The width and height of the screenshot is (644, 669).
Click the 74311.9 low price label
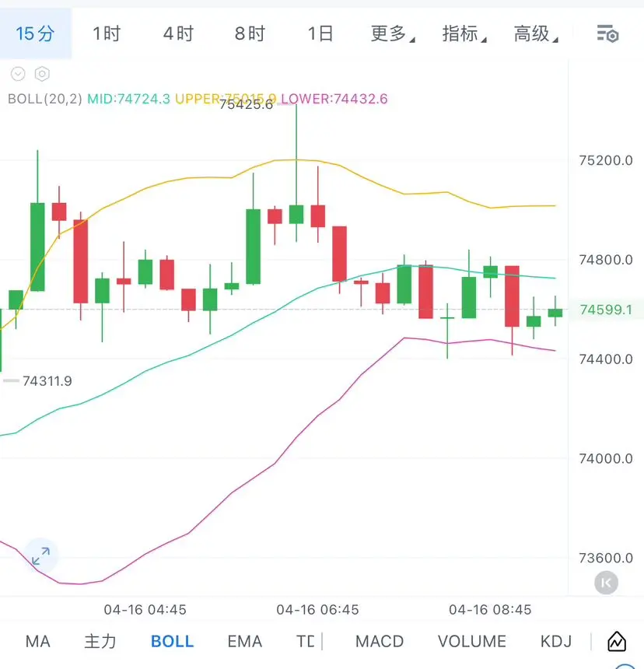[x=47, y=381]
